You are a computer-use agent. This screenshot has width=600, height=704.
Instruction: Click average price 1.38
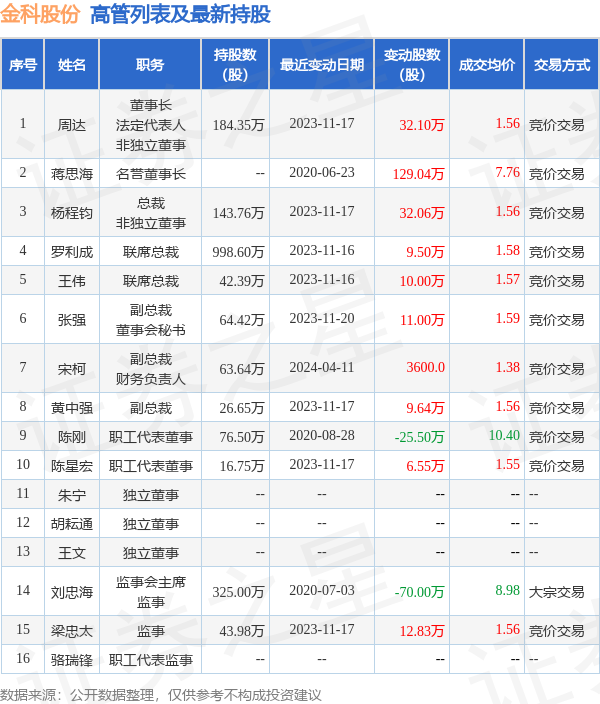507,367
